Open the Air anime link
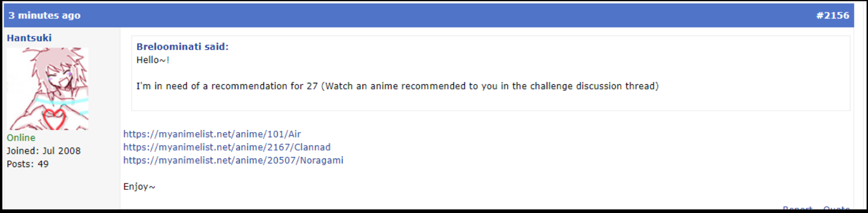Screen dimensions: 868x213 [x=212, y=134]
